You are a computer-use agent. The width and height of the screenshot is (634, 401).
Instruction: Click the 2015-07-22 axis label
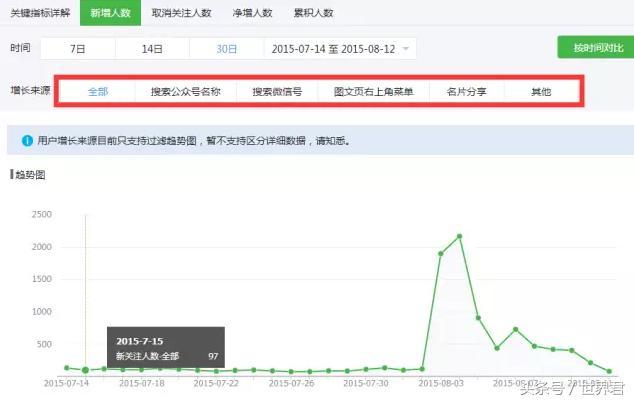(x=216, y=383)
